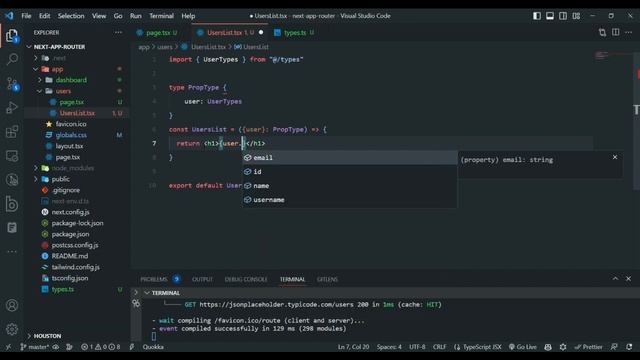Screen dimensions: 640x360
Task: Click Go Live in status bar
Action: pyautogui.click(x=523, y=347)
